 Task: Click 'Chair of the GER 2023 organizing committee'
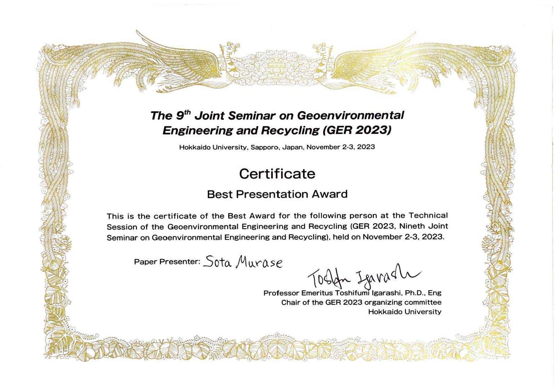tap(361, 303)
